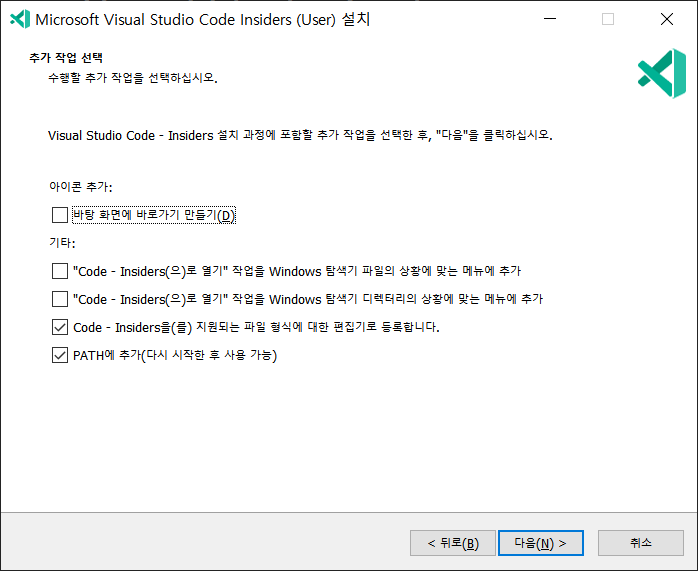Click the 수행할 추가 작업을 선택하십시오 subtitle
Viewport: 698px width, 571px height.
click(133, 78)
